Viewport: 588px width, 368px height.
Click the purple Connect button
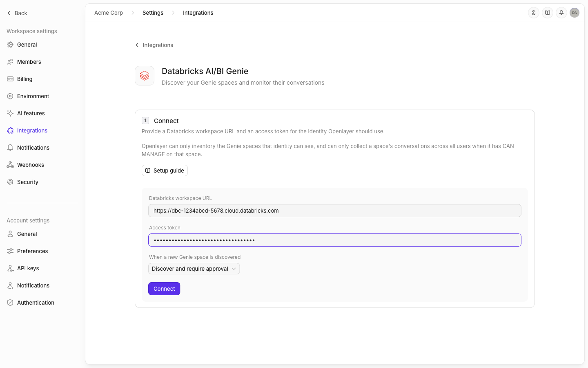point(164,289)
